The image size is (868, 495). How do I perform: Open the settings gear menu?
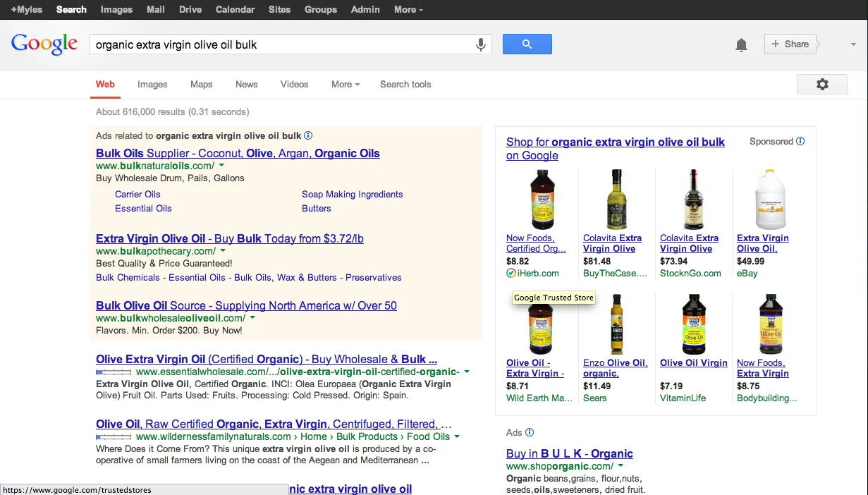pos(822,85)
